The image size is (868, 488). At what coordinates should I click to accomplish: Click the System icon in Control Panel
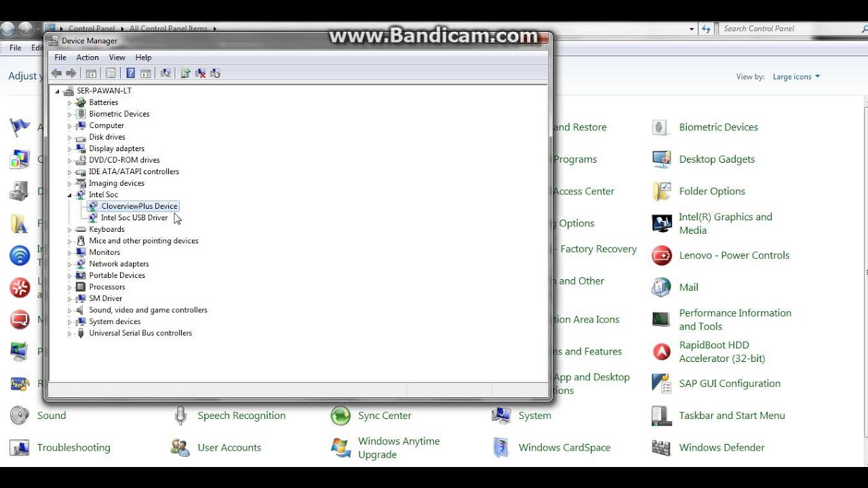501,415
